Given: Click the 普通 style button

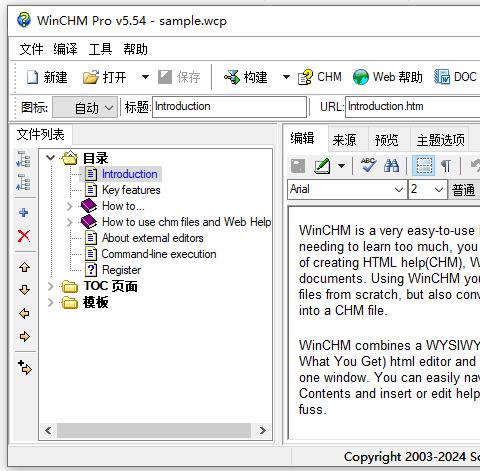Looking at the screenshot, I should tap(463, 190).
